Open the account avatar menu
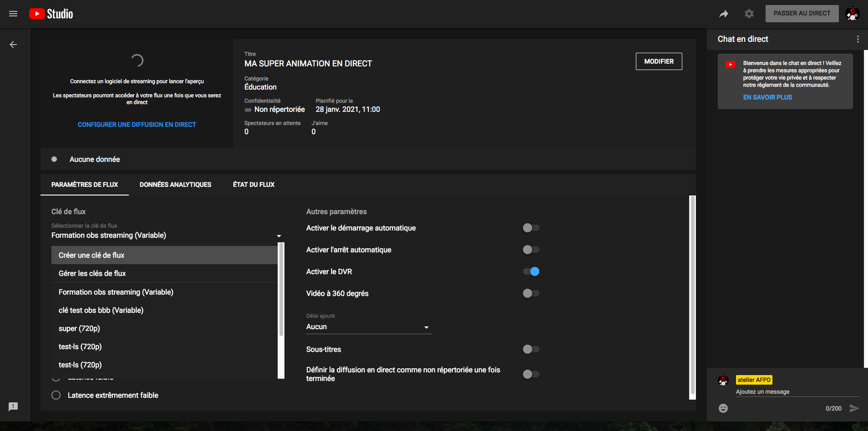 click(852, 14)
